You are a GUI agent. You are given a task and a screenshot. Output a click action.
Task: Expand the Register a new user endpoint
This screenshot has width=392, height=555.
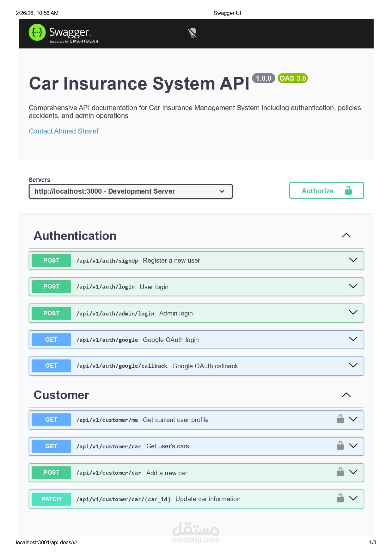point(353,260)
